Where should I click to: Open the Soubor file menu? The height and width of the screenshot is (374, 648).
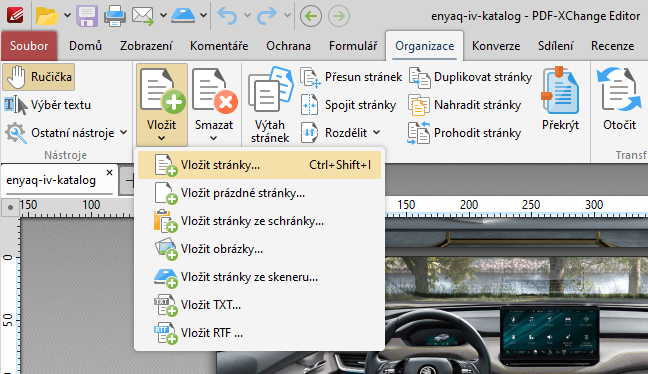(29, 45)
